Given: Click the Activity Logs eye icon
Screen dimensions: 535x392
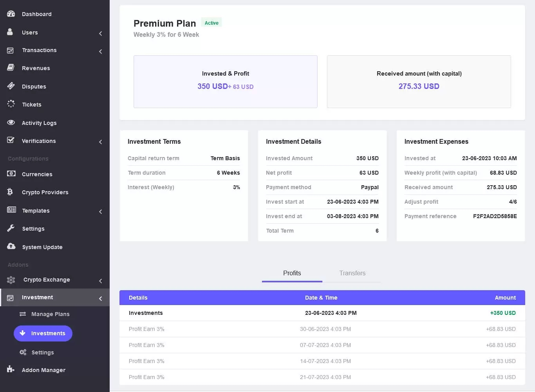Looking at the screenshot, I should (x=11, y=123).
